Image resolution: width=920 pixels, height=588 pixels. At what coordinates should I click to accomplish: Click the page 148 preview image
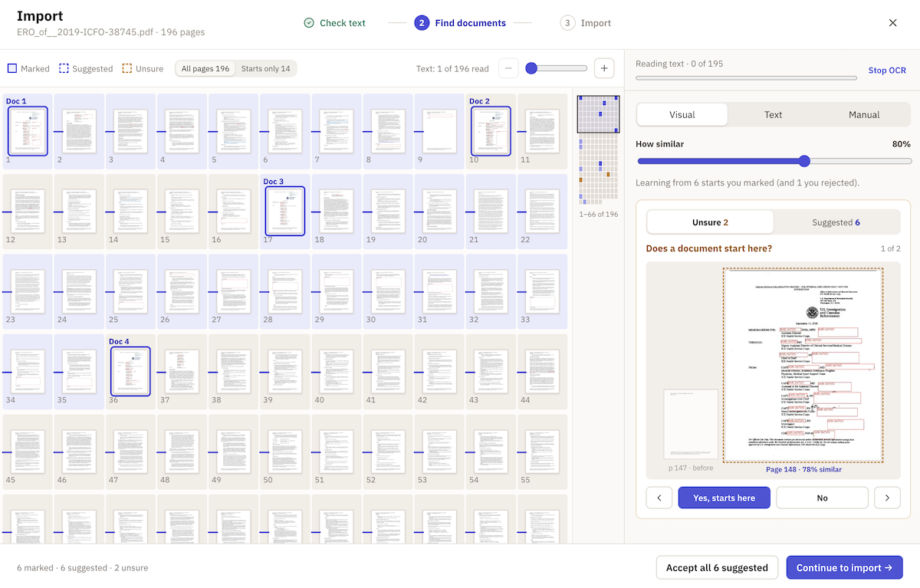pos(803,365)
